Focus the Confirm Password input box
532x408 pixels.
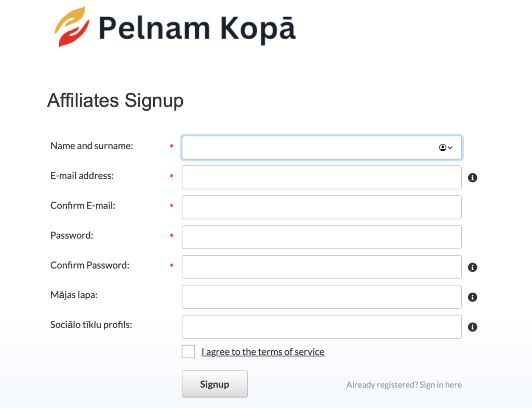[x=322, y=267]
